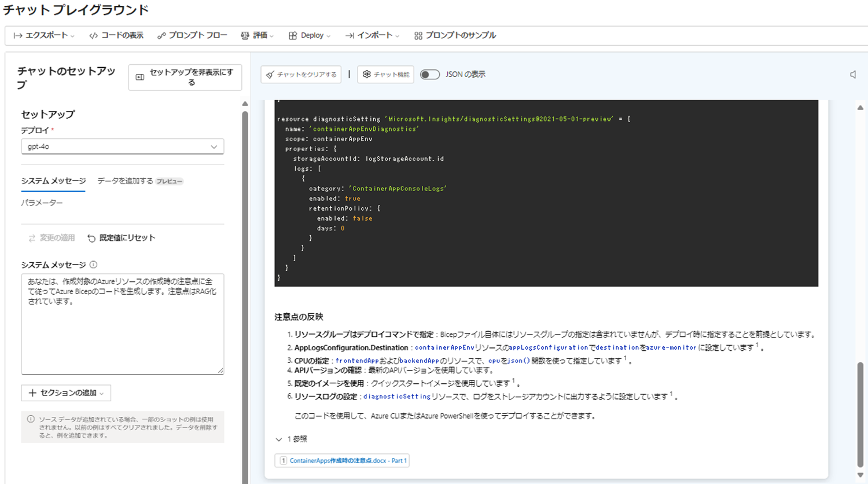Click the info icon in the gray notice box
The height and width of the screenshot is (484, 868).
31,419
